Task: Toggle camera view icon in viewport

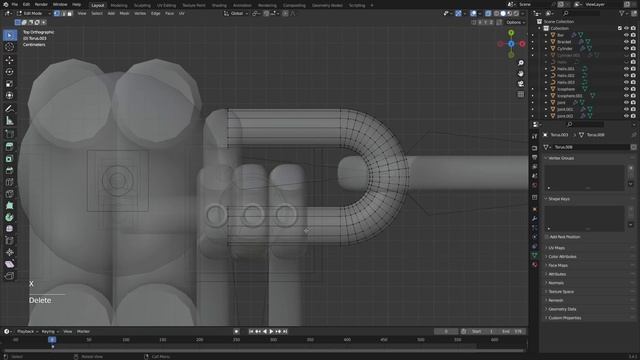Action: pos(521,84)
